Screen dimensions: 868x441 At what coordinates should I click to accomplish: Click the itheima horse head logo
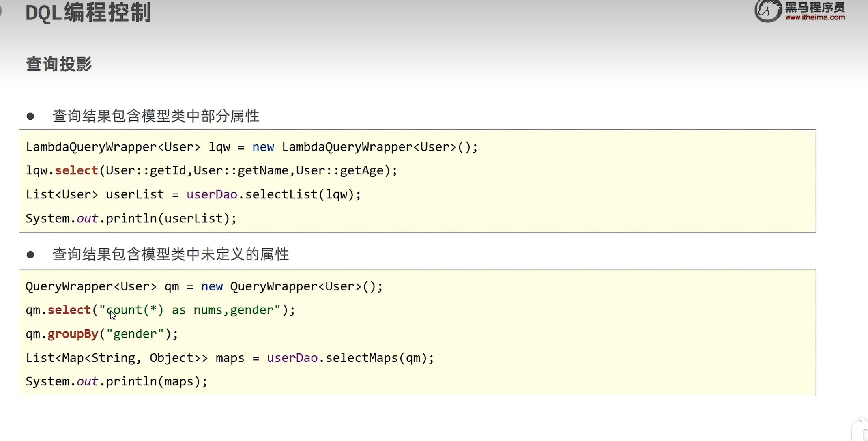coord(768,11)
